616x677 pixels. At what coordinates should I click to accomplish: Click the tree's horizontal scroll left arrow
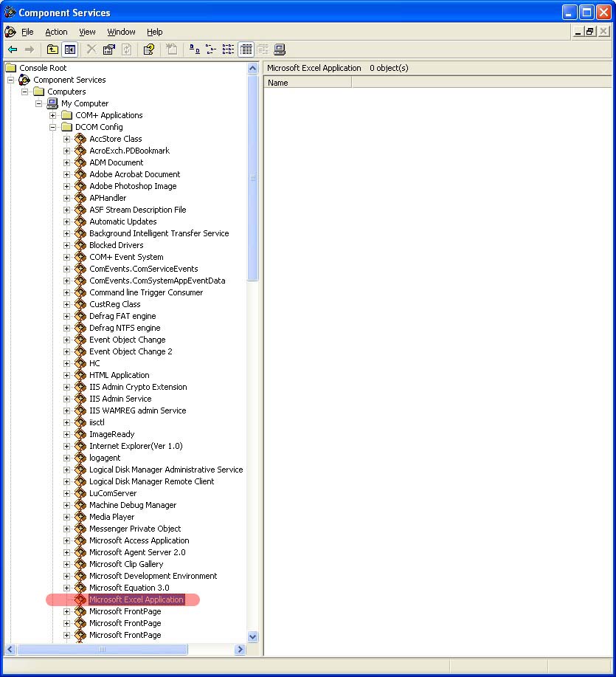click(x=10, y=650)
